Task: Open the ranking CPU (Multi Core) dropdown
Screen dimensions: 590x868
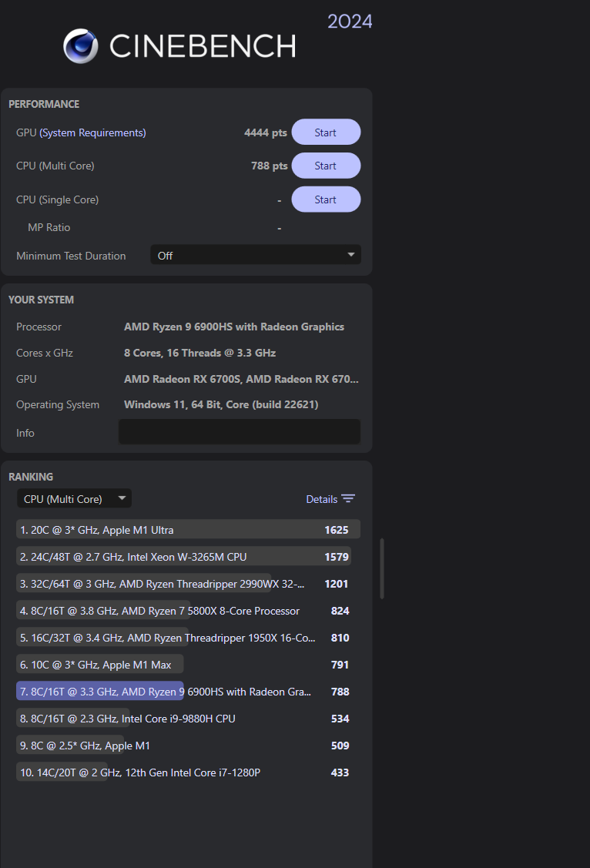Action: point(74,499)
